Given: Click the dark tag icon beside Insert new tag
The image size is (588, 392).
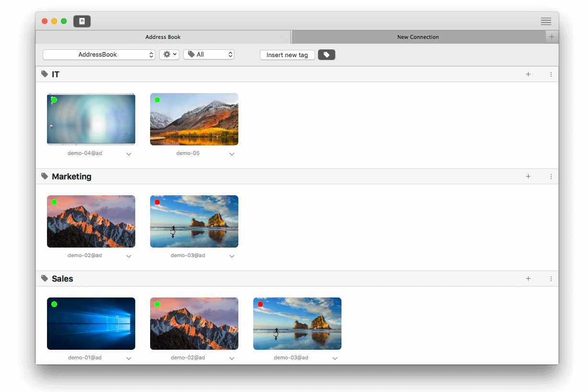Looking at the screenshot, I should click(327, 55).
